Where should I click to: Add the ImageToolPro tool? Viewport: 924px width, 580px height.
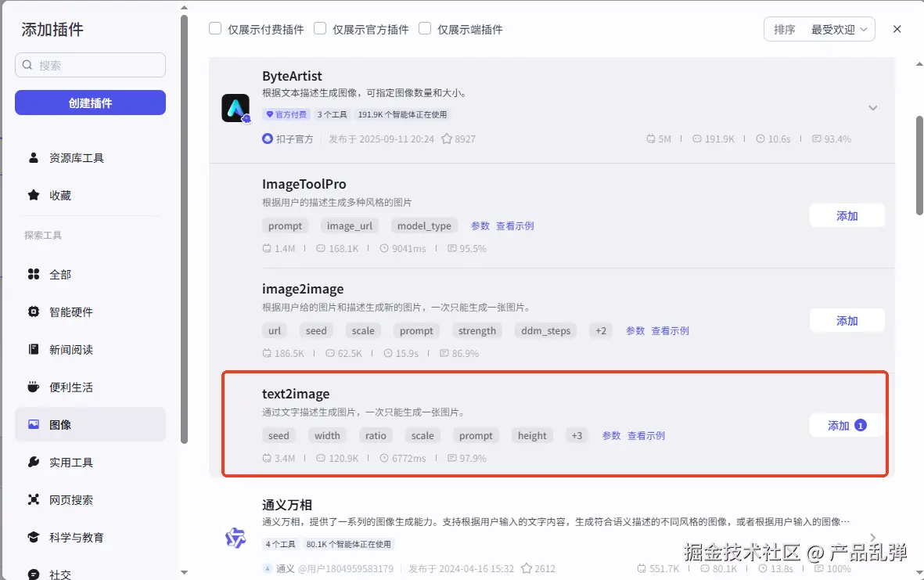tap(847, 216)
